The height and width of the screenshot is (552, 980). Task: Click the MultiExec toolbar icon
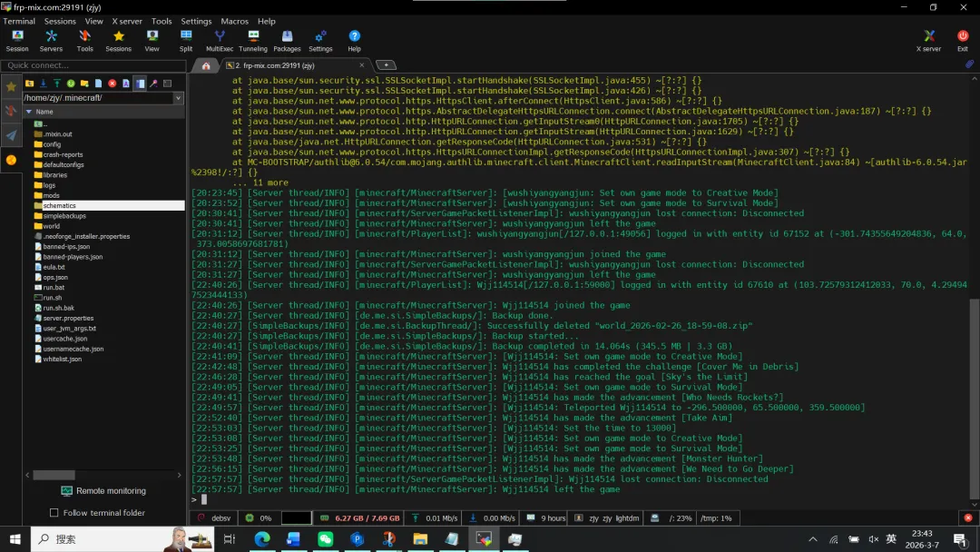tap(219, 40)
